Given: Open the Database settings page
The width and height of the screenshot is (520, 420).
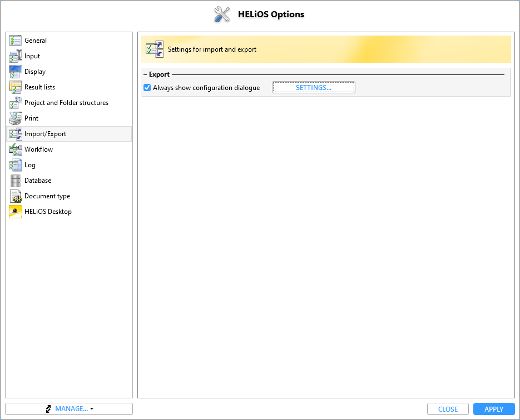Looking at the screenshot, I should click(x=38, y=181).
